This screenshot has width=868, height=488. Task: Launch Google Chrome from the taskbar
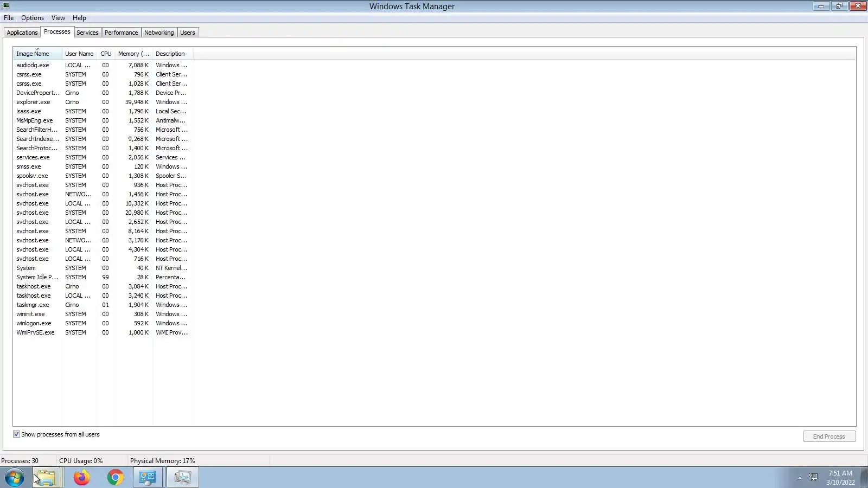pos(115,478)
